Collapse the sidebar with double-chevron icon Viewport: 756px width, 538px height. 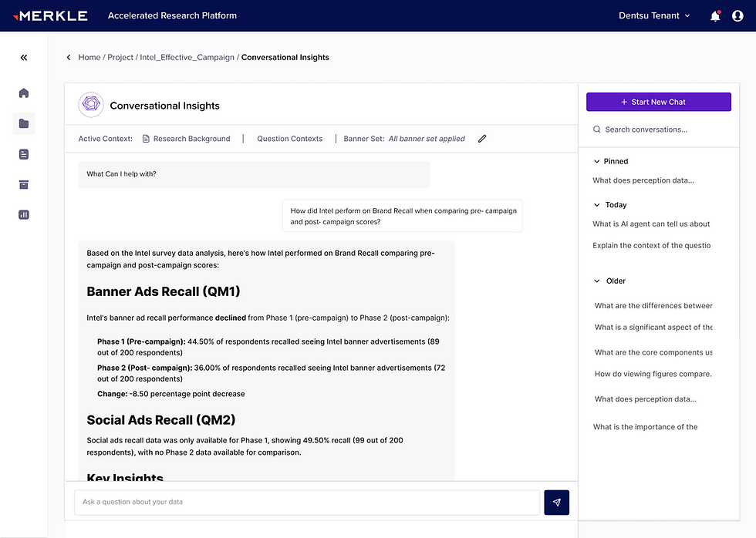click(x=24, y=58)
